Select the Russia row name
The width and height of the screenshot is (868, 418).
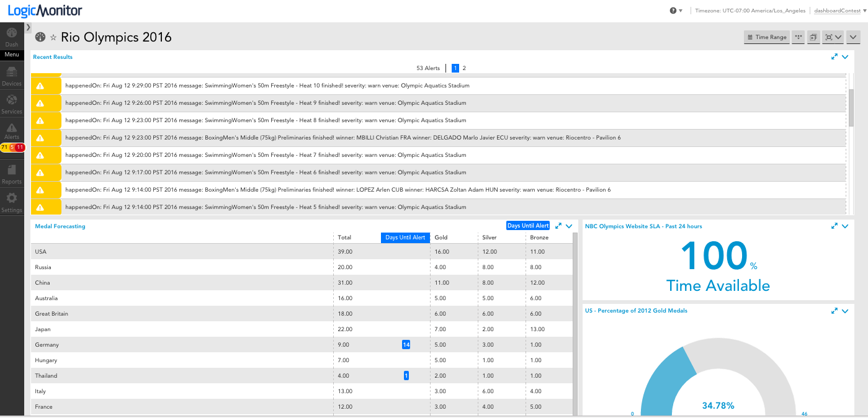pos(43,267)
